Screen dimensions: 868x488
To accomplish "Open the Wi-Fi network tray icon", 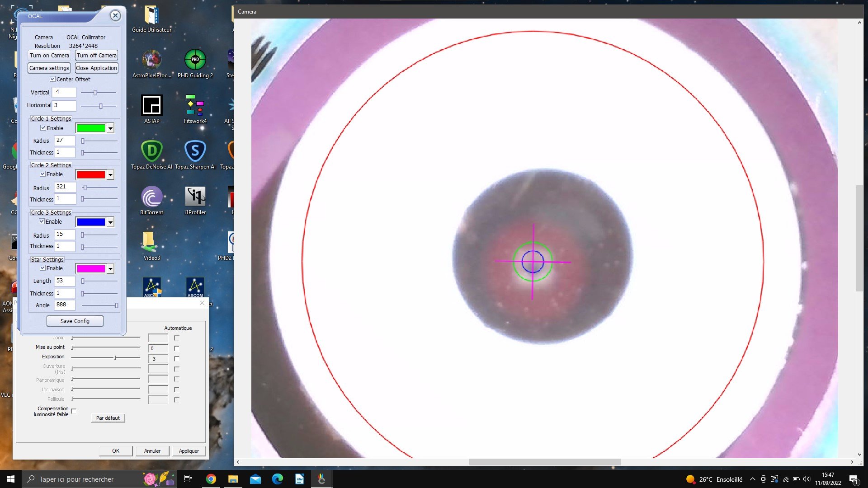I will [786, 479].
